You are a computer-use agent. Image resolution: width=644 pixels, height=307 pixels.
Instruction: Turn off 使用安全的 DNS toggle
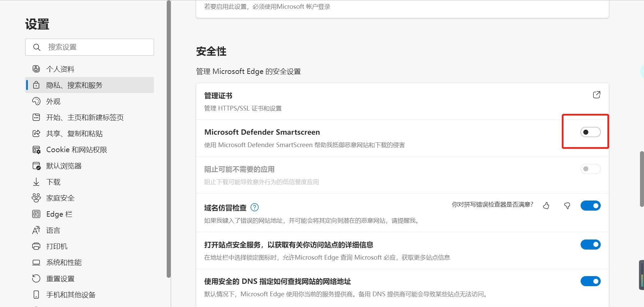coord(590,281)
